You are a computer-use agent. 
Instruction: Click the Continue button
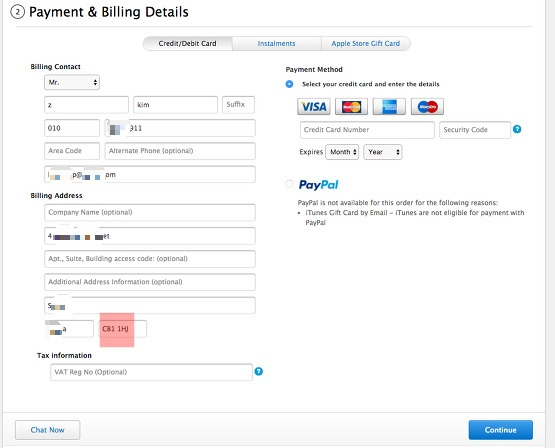pos(500,430)
